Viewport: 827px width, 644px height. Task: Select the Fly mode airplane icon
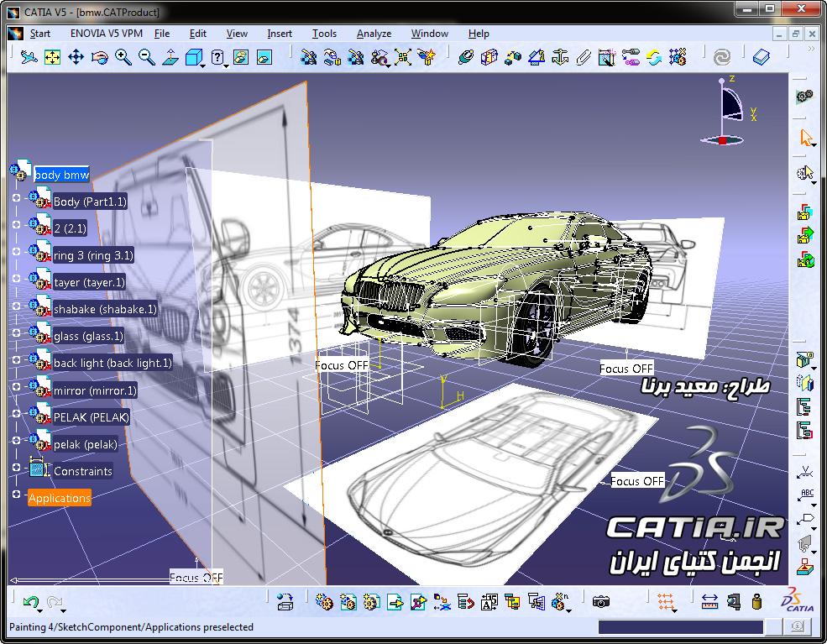(29, 57)
